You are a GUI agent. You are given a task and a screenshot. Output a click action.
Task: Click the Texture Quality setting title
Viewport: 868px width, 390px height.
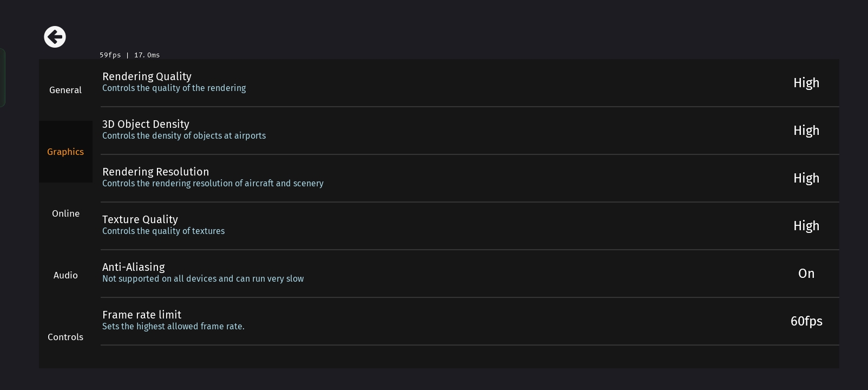pyautogui.click(x=140, y=219)
